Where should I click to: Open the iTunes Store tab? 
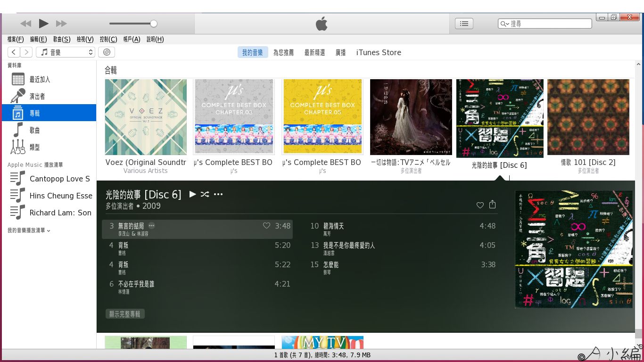pos(379,53)
